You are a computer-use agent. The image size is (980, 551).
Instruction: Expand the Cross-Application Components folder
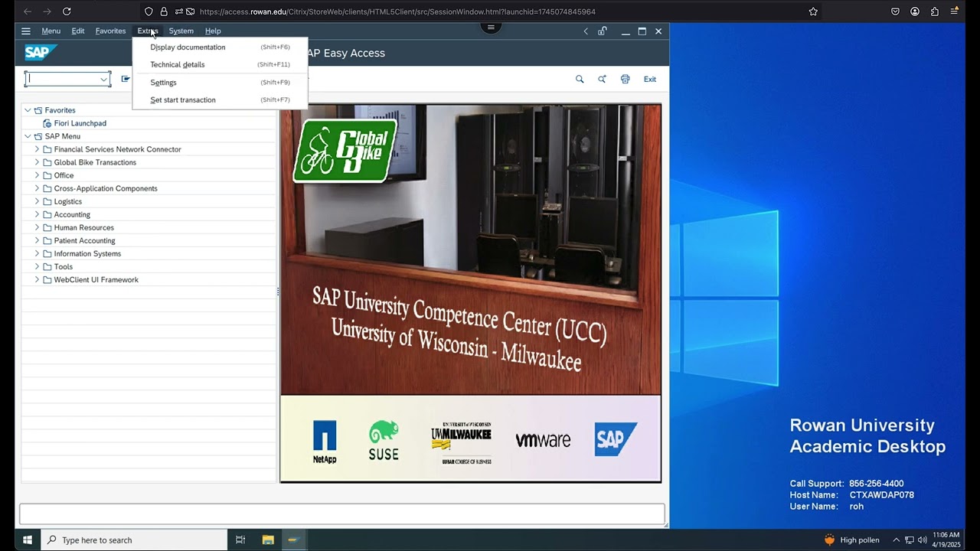pos(37,188)
